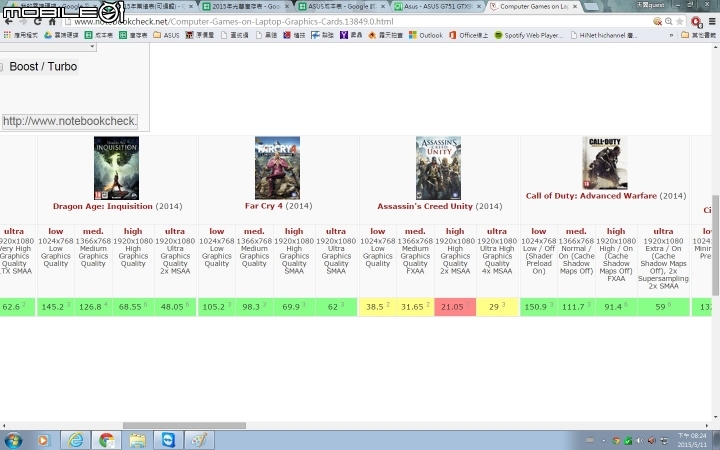Open TeamViewer from the taskbar
The image size is (720, 450).
168,440
